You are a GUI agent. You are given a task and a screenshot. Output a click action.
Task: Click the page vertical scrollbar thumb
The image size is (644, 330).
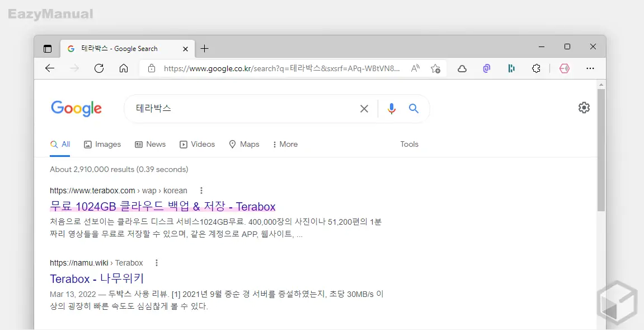click(x=601, y=150)
